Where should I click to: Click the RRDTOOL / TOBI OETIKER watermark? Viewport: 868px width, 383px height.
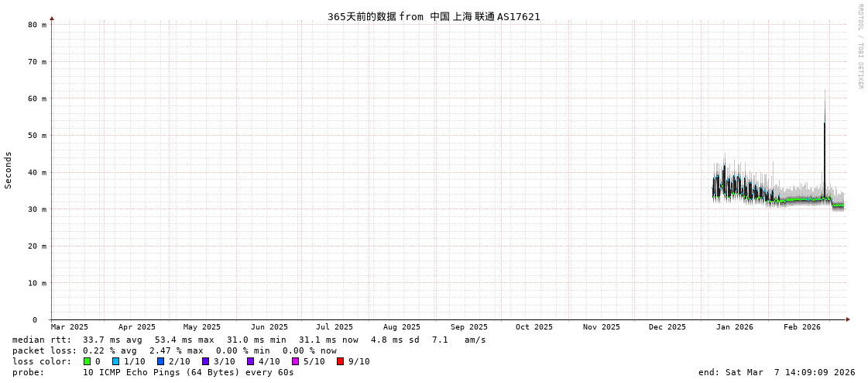[859, 47]
